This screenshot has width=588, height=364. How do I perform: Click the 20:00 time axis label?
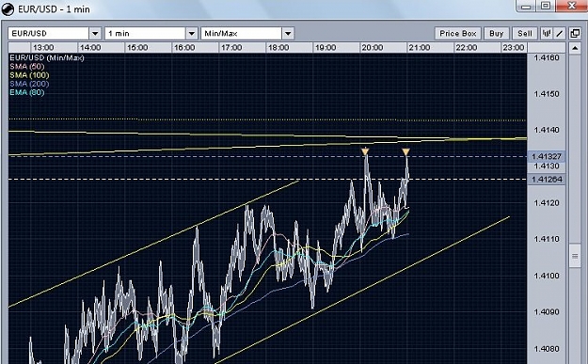[373, 48]
